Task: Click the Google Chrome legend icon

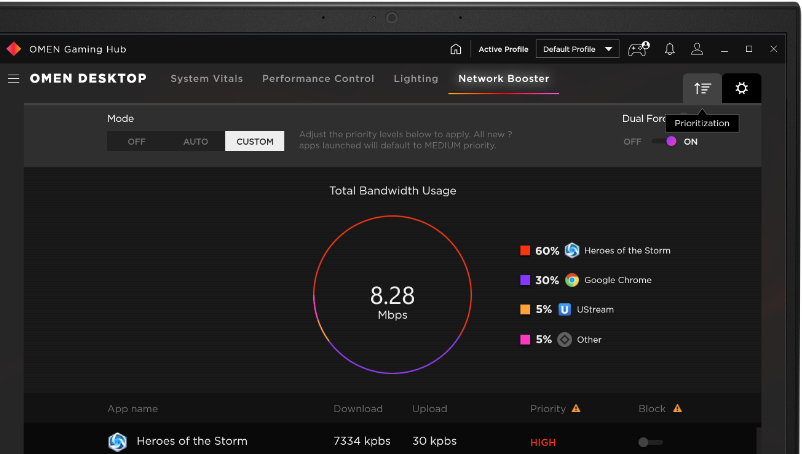Action: tap(572, 280)
